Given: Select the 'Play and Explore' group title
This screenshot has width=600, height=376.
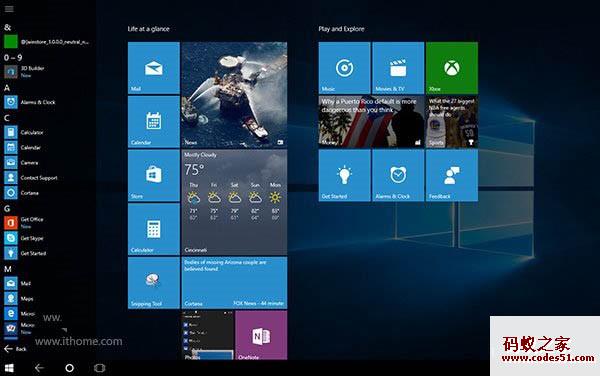Looking at the screenshot, I should [341, 29].
